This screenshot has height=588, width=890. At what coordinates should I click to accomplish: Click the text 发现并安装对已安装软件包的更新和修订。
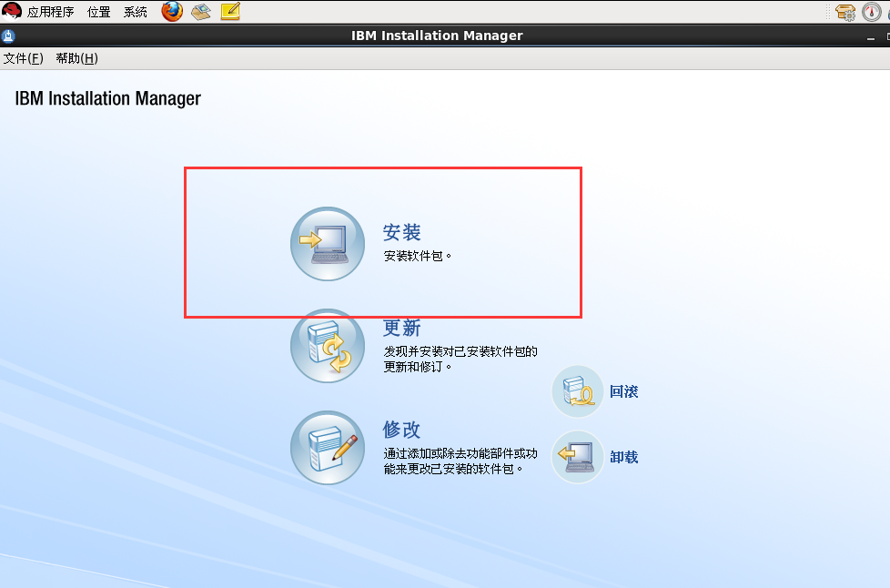(x=460, y=360)
